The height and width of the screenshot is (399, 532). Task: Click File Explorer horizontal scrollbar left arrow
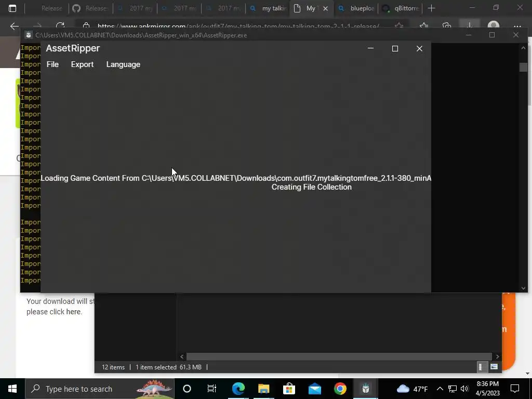click(x=182, y=356)
